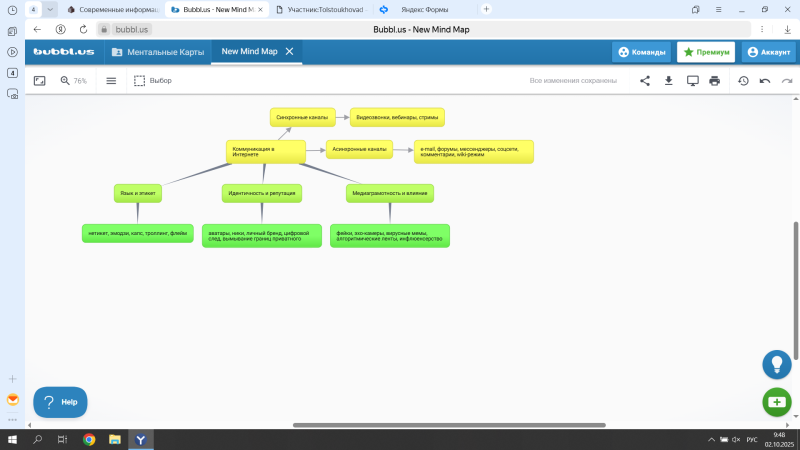Screen dimensions: 800x450
Task: Download the mind map via export icon
Action: pos(669,80)
